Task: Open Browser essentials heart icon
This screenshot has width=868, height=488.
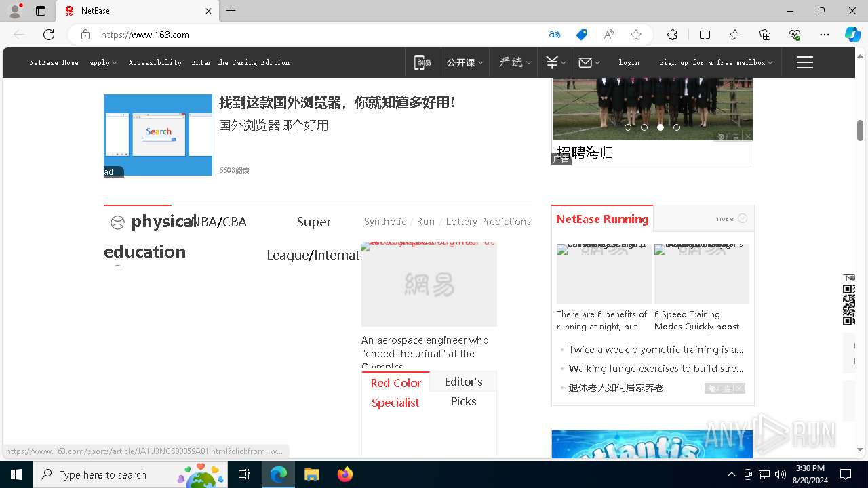Action: pos(795,35)
